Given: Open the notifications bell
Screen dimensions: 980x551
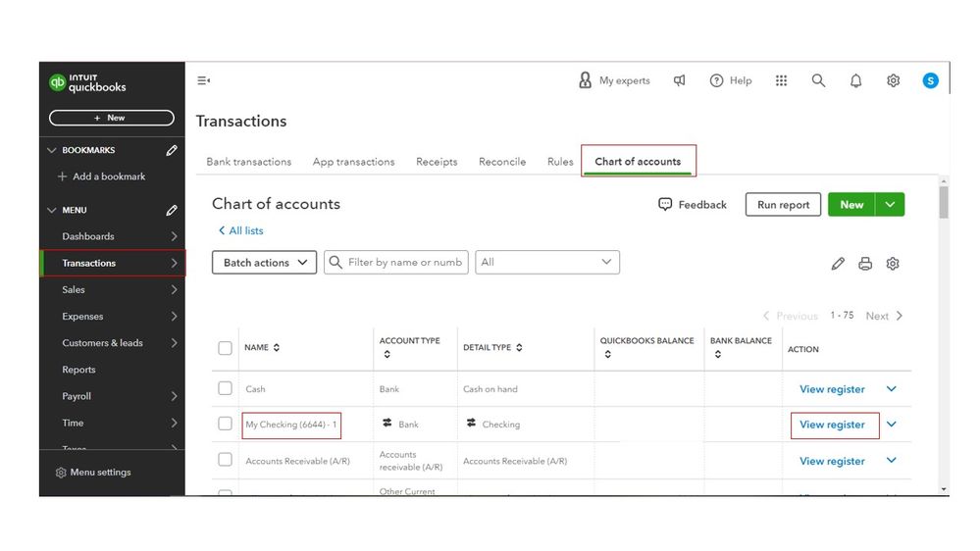Looking at the screenshot, I should (x=855, y=80).
